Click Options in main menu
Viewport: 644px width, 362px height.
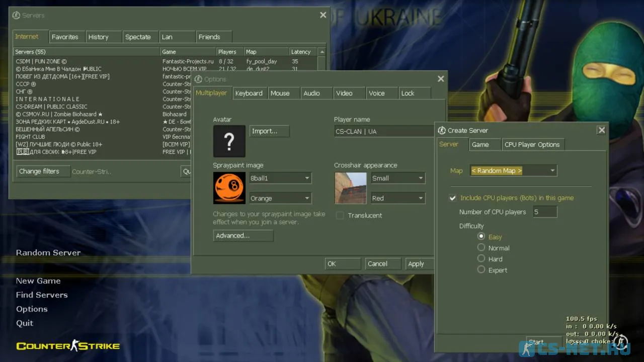(x=32, y=309)
